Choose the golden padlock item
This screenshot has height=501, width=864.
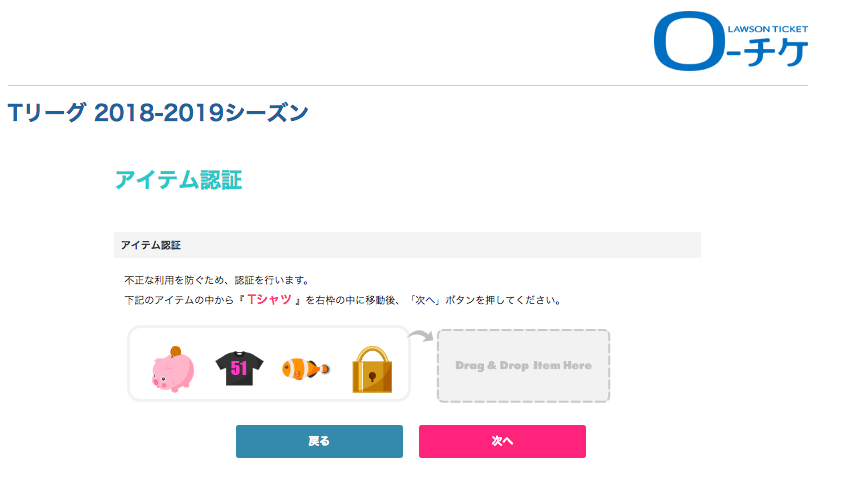(x=371, y=367)
